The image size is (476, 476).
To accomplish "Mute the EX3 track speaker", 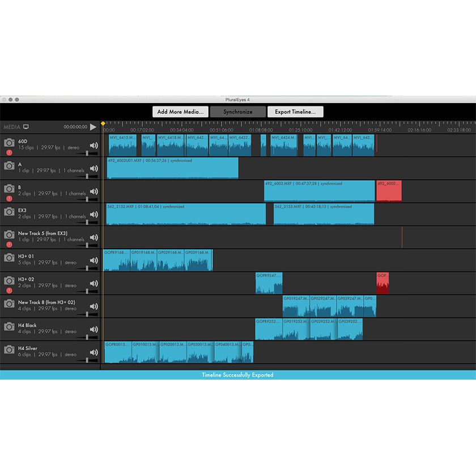I will (94, 214).
